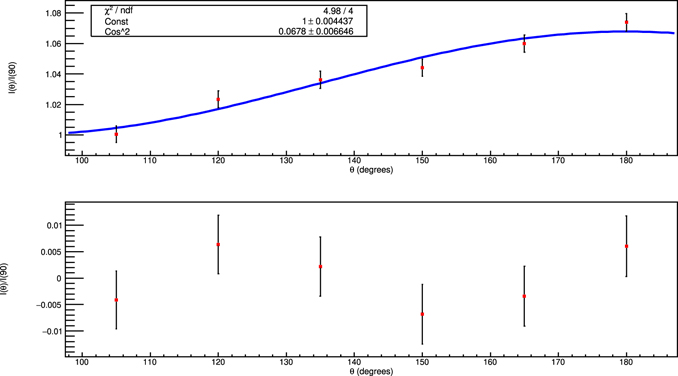This screenshot has height=376, width=678.
Task: Select top plot data point at 105 degrees
Action: (x=116, y=134)
